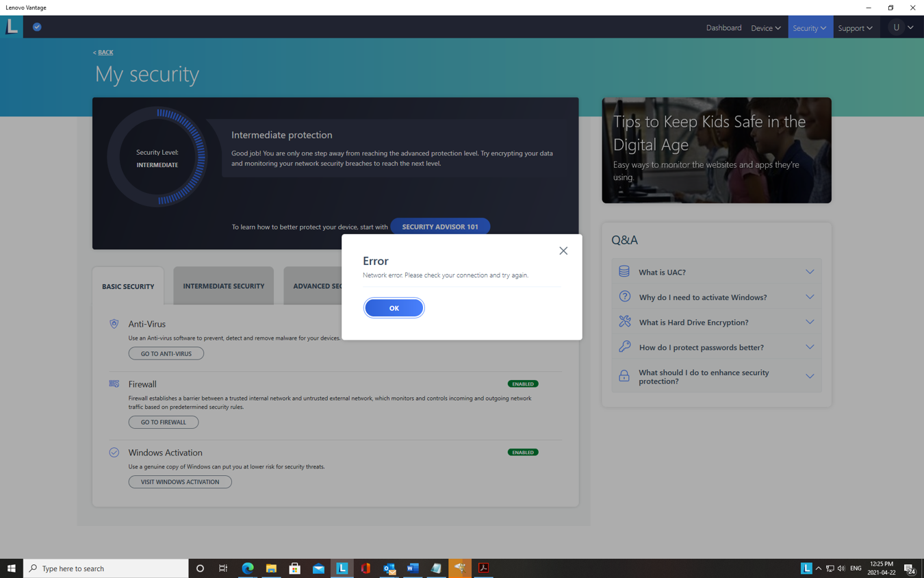
Task: Click VISIT WINDOWS ACTIVATION button
Action: click(180, 481)
